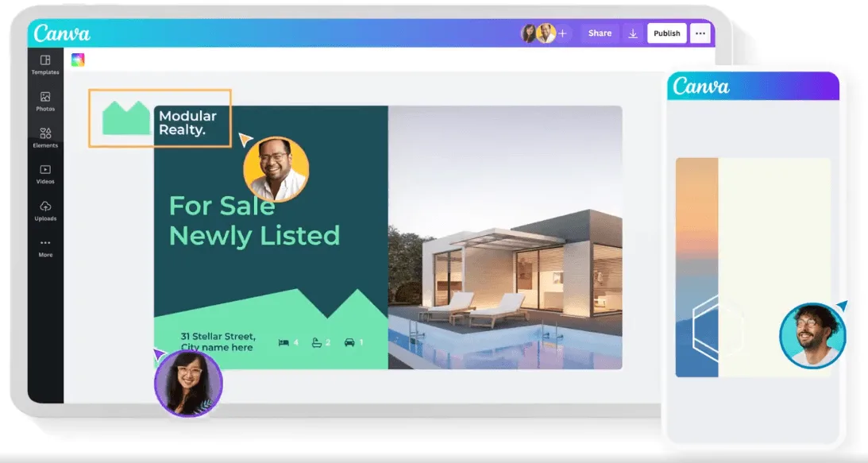Open the Uploads panel
868x463 pixels.
[45, 211]
